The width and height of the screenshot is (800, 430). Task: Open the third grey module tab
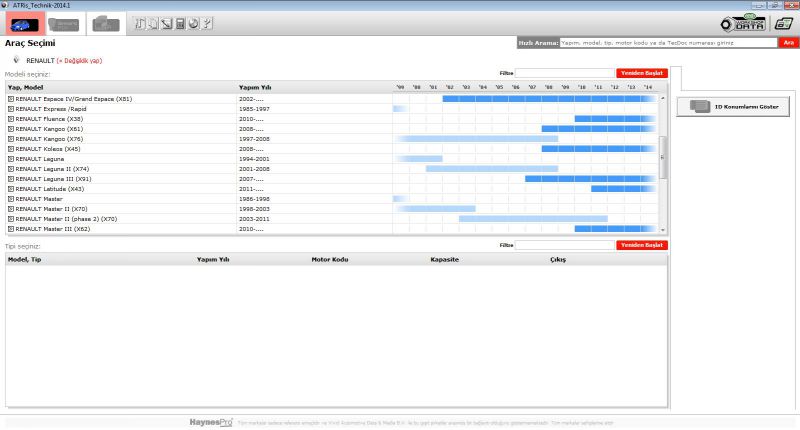[106, 24]
